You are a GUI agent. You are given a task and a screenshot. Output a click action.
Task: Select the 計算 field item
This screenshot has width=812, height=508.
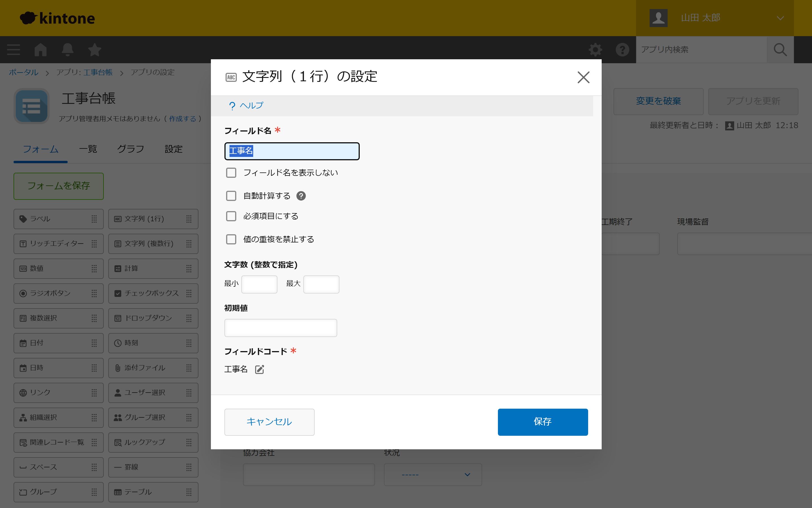click(x=153, y=269)
